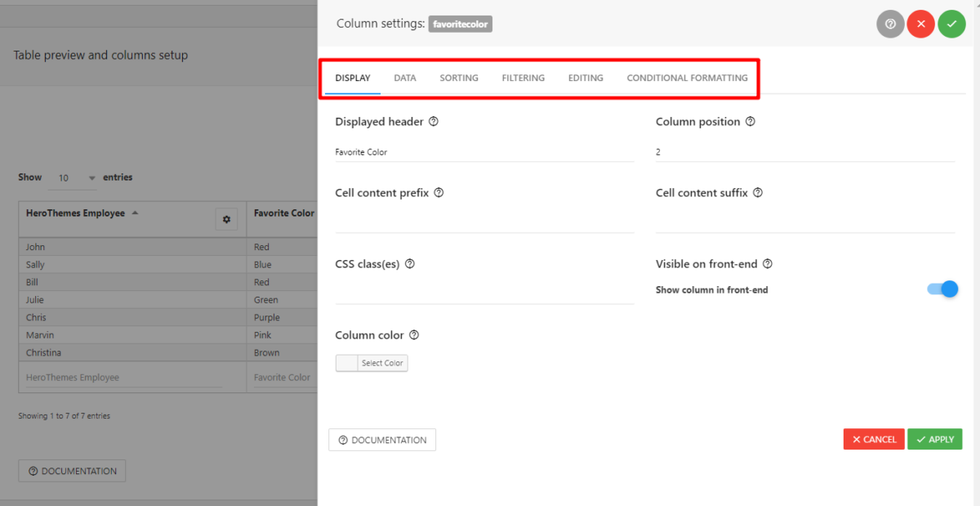Click the gray question mark in modal header
This screenshot has width=980, height=506.
point(890,24)
